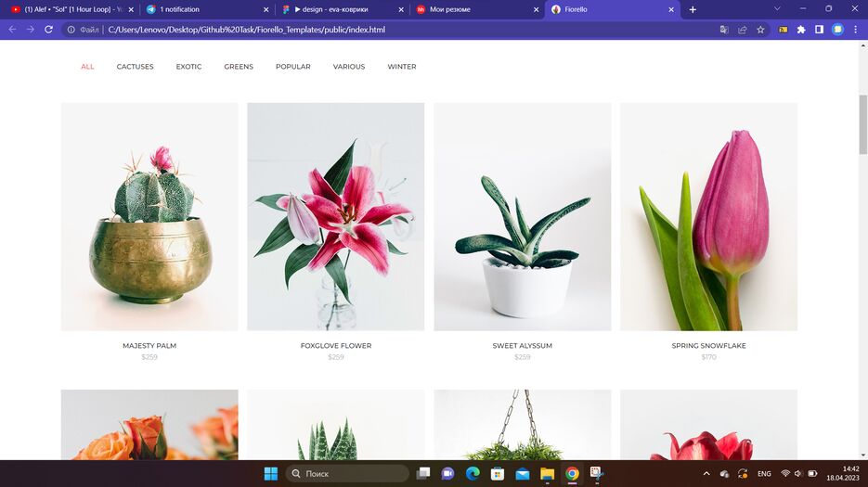Filter products by VARIOUS

coord(349,67)
